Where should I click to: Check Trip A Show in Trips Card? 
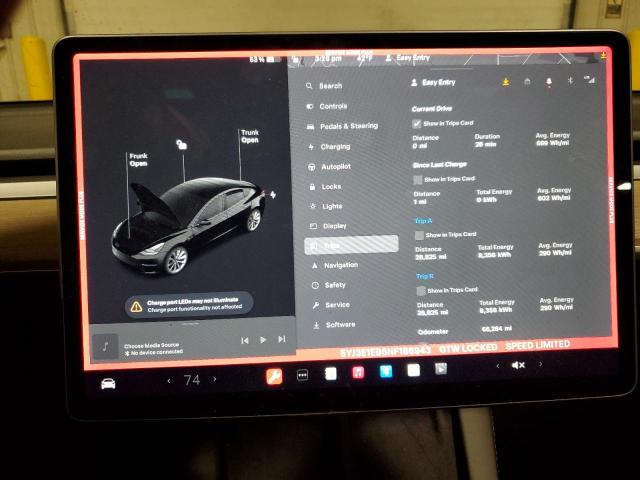(x=419, y=235)
